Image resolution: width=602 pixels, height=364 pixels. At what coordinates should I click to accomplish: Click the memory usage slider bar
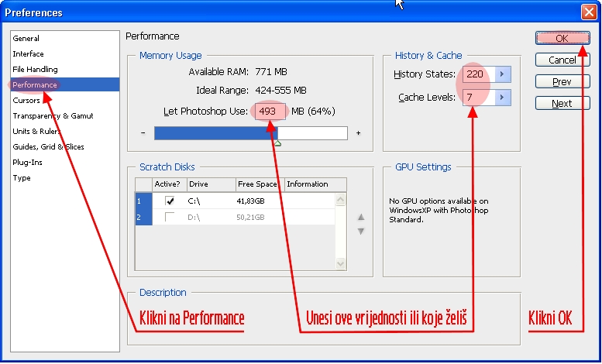[251, 133]
